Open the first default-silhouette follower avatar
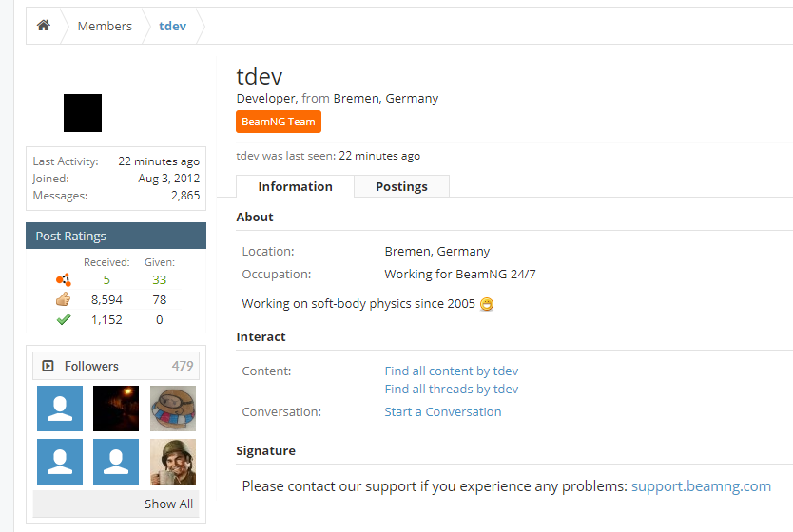This screenshot has height=532, width=793. [x=60, y=408]
